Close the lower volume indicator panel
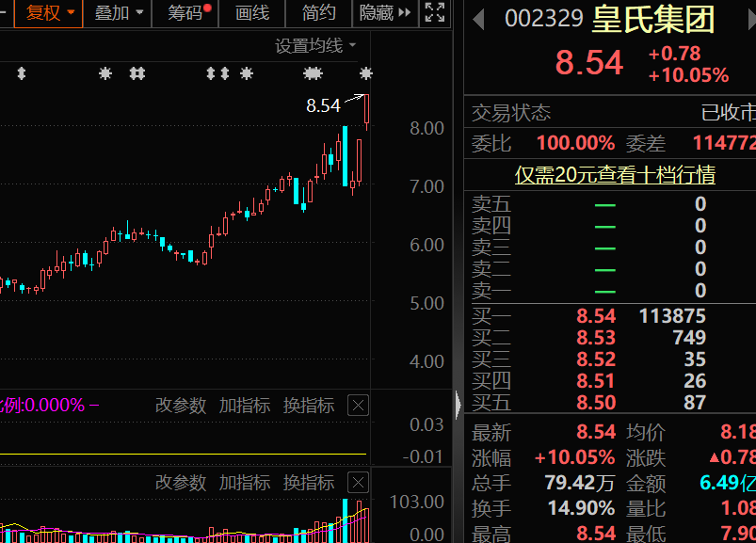Viewport: 756px width, 543px height. point(358,483)
